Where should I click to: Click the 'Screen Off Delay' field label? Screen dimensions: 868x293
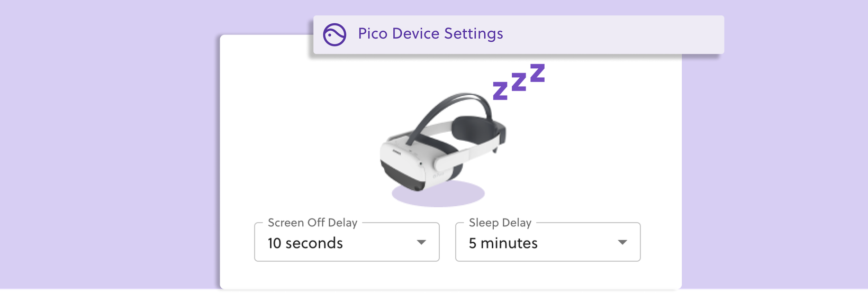[x=312, y=223]
